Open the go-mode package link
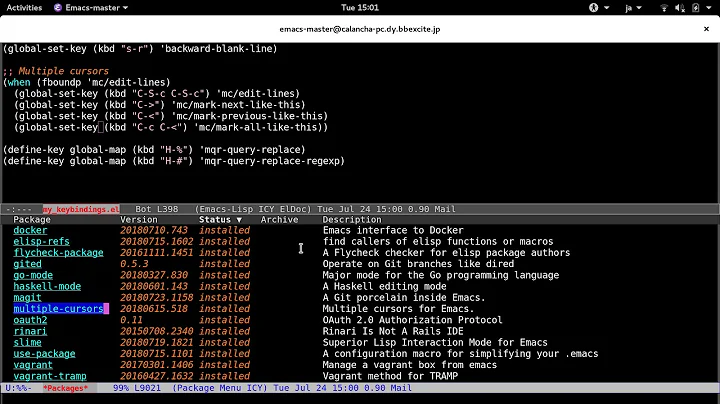 pos(33,275)
